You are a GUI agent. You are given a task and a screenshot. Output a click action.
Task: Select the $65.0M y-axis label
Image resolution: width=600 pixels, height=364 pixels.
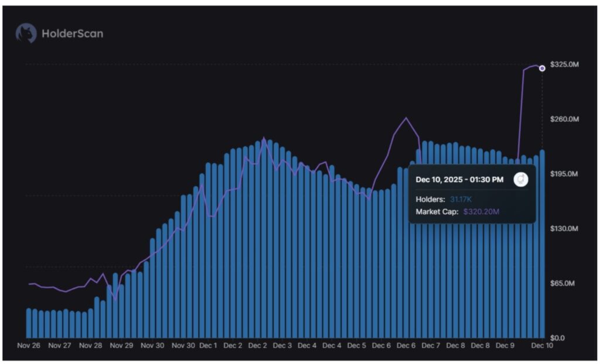565,283
